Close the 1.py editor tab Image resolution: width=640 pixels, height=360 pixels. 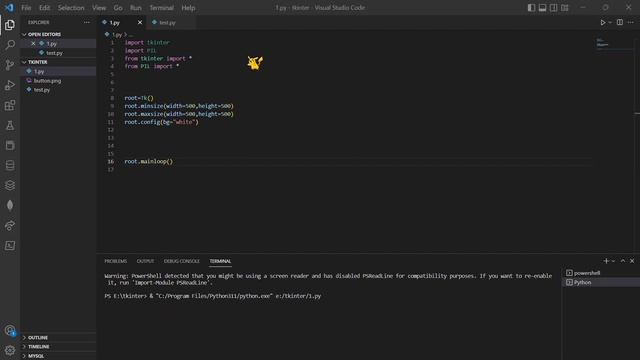(x=140, y=22)
